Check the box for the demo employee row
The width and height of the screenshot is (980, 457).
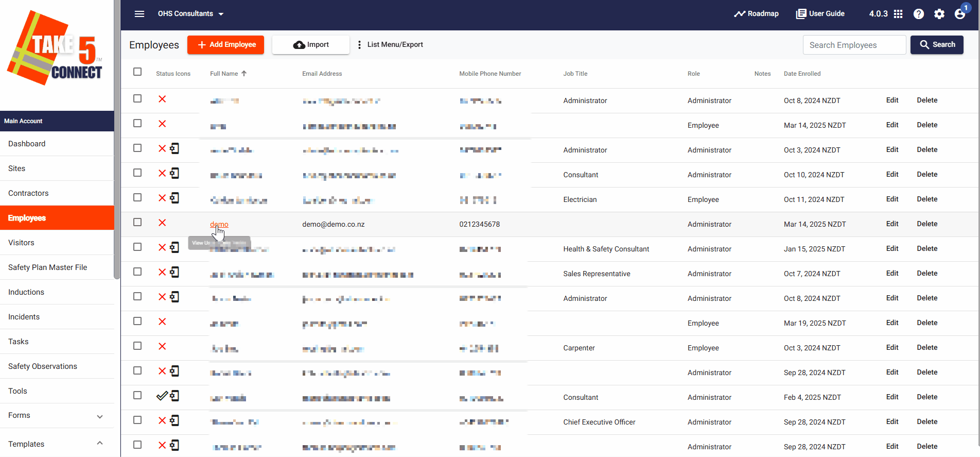coord(137,222)
